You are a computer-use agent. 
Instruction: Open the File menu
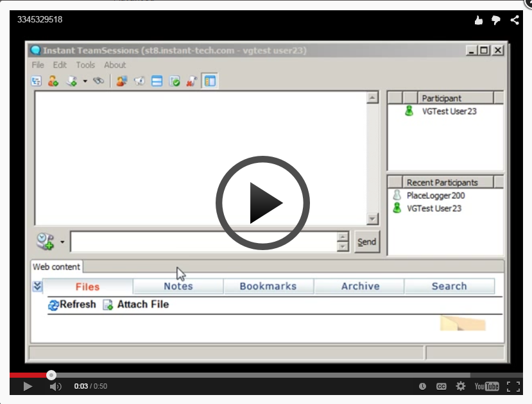38,65
